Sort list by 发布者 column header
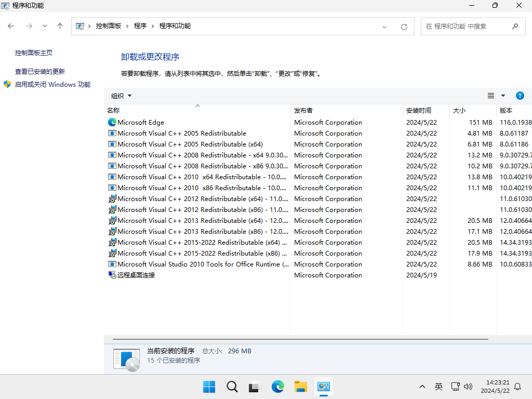532x399 pixels. pyautogui.click(x=303, y=110)
